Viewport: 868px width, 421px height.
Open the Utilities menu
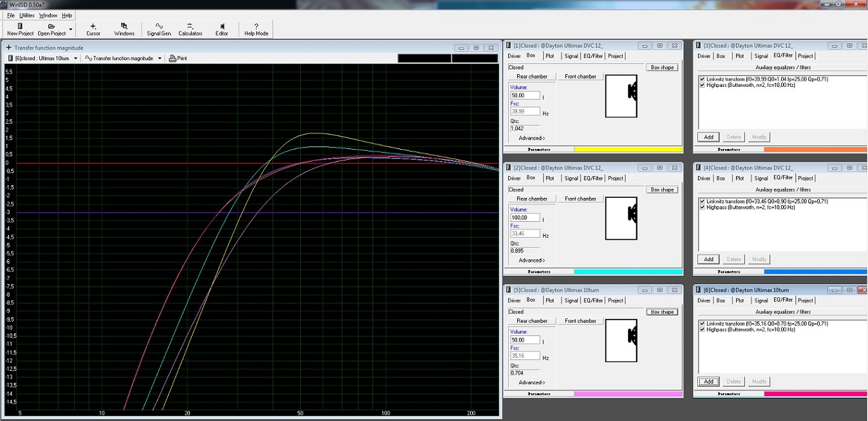click(27, 15)
